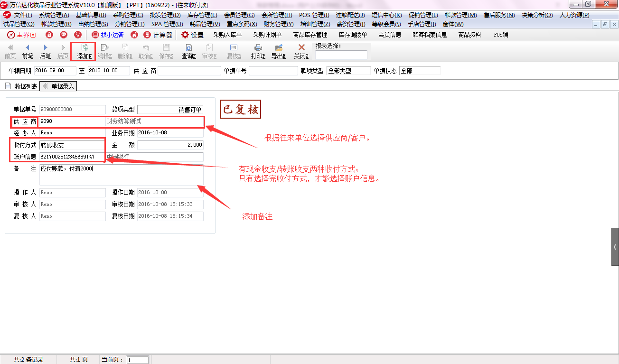Screen dimensions: 619x364
Task: Open the 系统管理(A) menu
Action: coord(54,15)
